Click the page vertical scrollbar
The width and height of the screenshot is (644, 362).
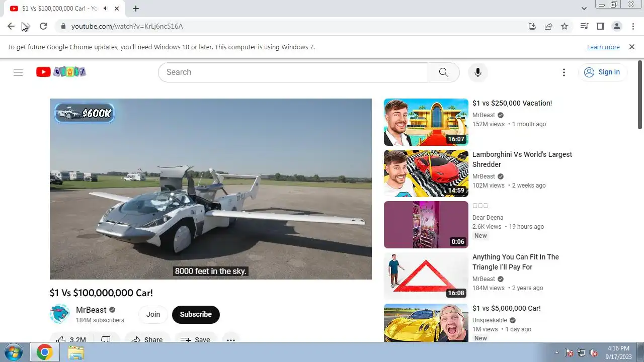click(x=640, y=95)
